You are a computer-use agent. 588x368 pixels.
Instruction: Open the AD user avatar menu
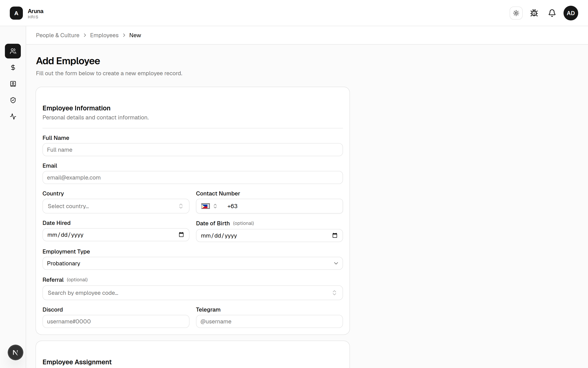571,13
